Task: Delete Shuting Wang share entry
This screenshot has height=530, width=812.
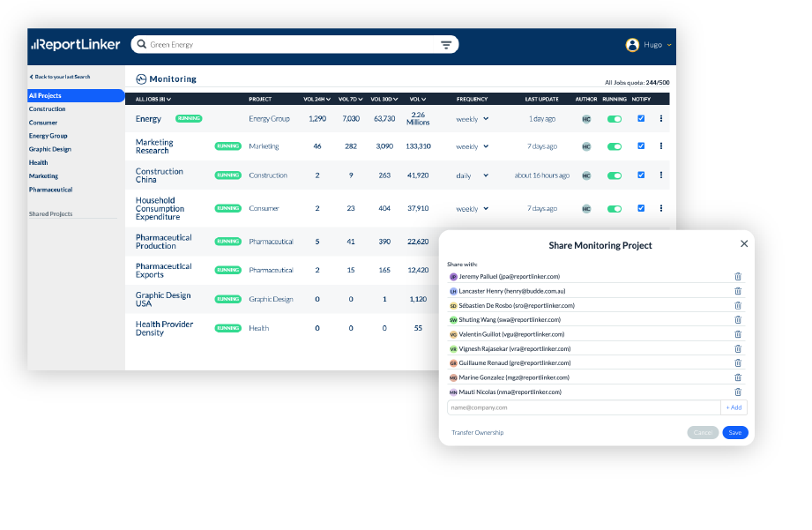Action: click(x=738, y=319)
